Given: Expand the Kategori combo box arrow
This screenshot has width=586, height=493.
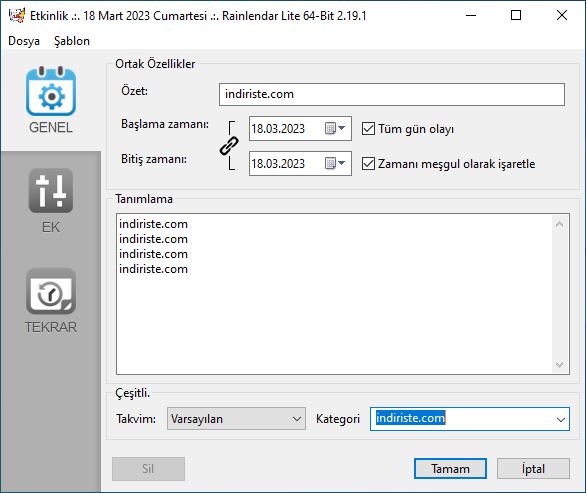Looking at the screenshot, I should coord(561,419).
